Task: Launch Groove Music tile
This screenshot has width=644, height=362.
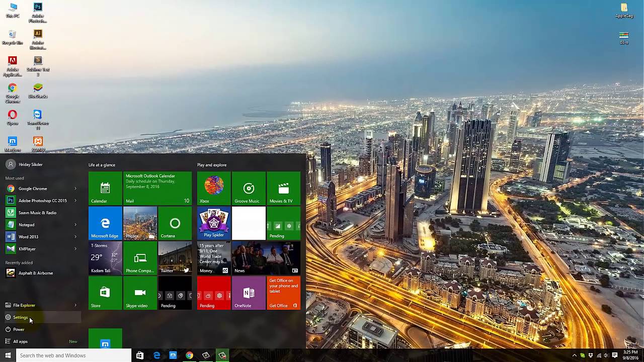Action: (x=249, y=188)
